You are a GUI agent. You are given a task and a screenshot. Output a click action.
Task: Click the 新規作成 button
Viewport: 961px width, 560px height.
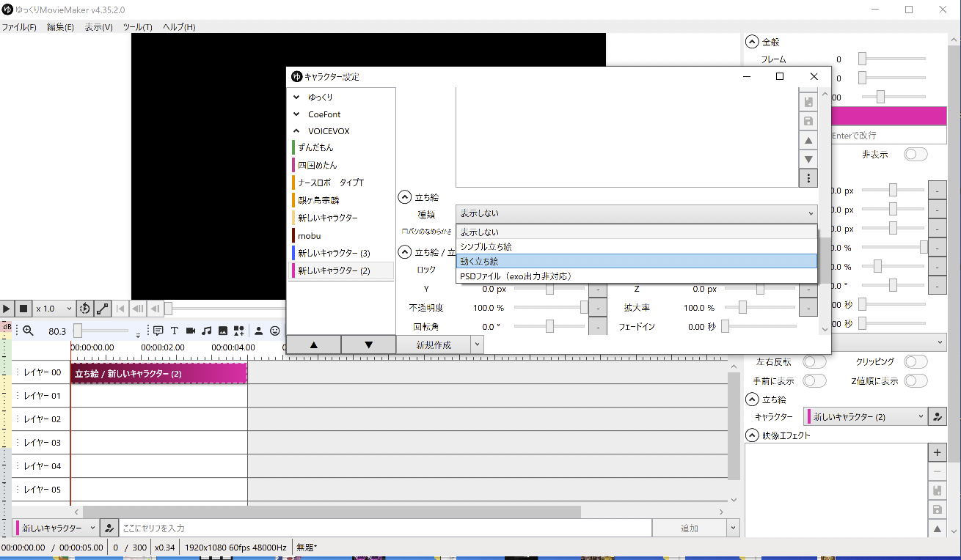pos(433,345)
